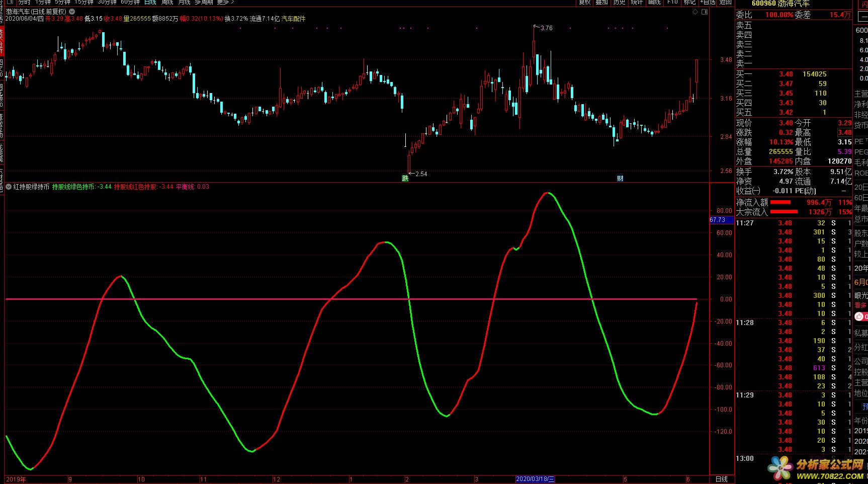Click the 外盘 145285 value

click(x=780, y=161)
